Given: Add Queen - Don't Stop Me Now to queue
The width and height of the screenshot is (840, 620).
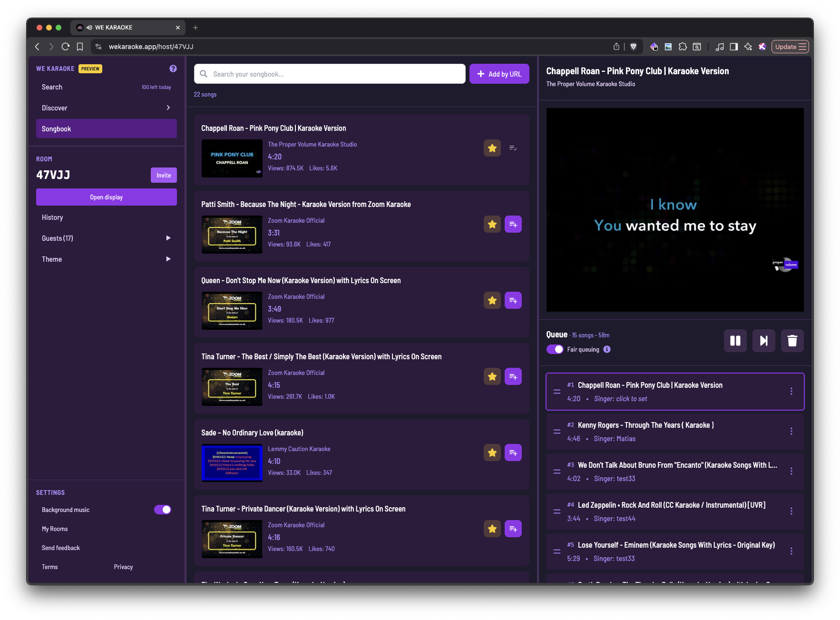Looking at the screenshot, I should 513,300.
